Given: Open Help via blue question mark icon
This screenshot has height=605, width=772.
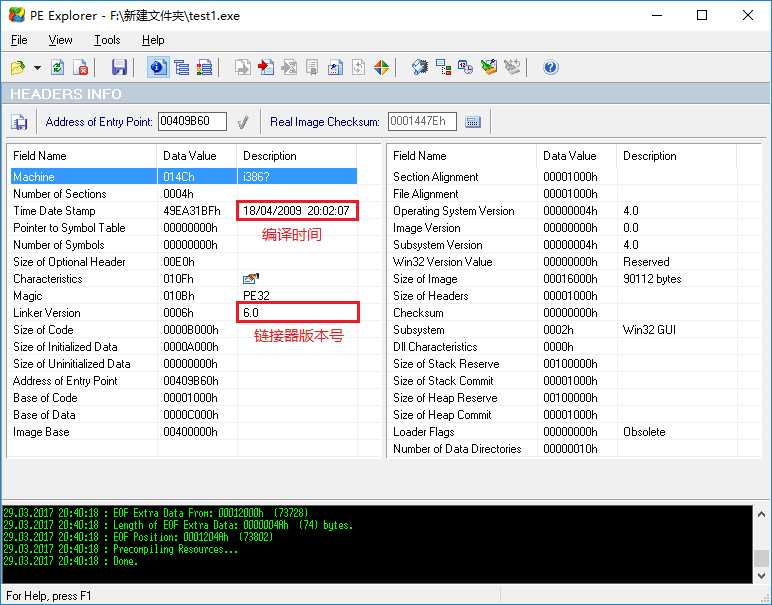Looking at the screenshot, I should pyautogui.click(x=550, y=67).
